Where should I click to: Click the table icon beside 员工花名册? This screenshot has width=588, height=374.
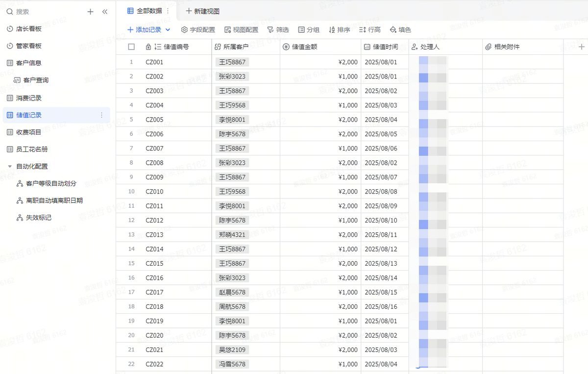click(x=10, y=150)
